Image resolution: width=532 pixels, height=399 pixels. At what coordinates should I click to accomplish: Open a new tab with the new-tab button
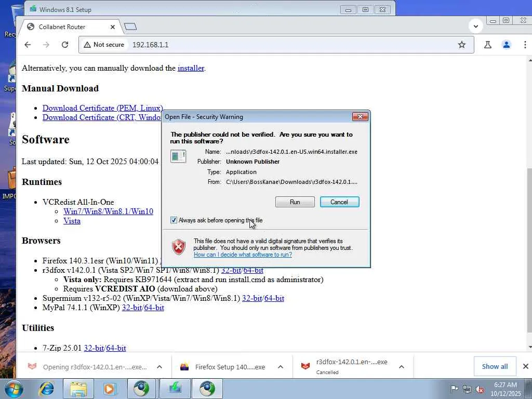point(130,26)
